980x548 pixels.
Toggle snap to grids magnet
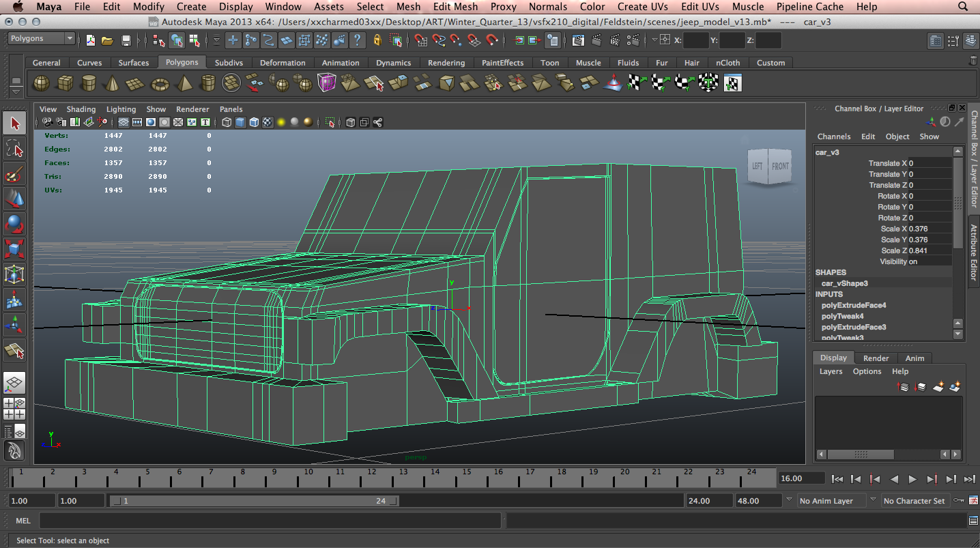(421, 41)
